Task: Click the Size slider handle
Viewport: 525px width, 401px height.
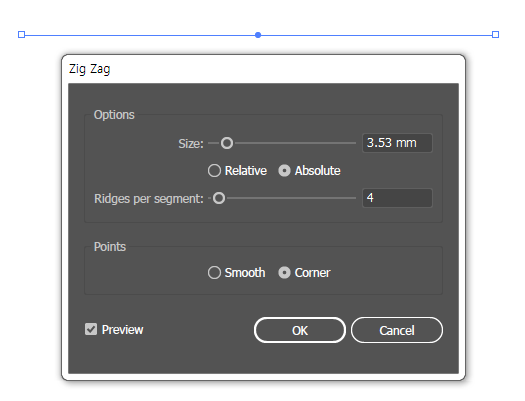Action: tap(227, 143)
